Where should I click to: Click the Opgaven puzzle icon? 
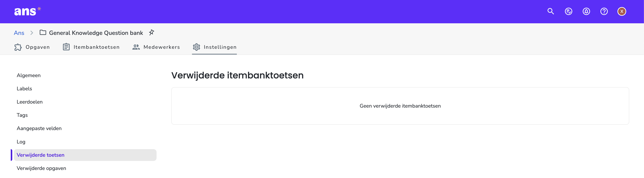[x=18, y=47]
